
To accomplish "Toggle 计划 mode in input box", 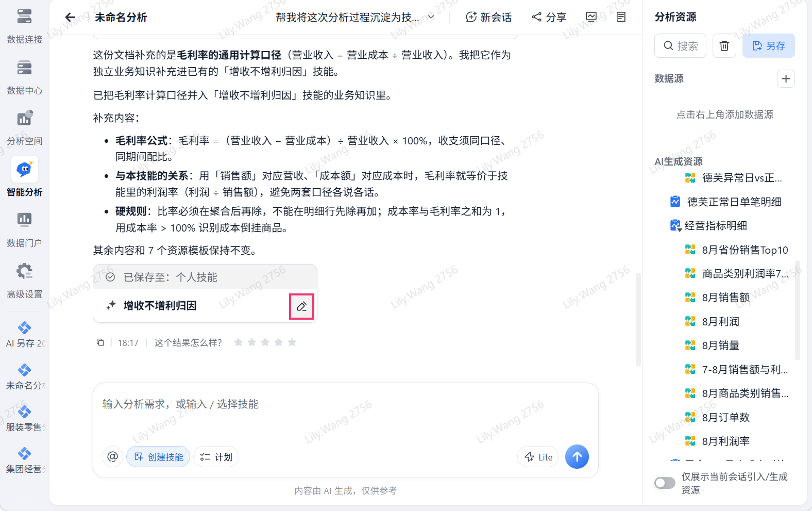I will point(216,457).
